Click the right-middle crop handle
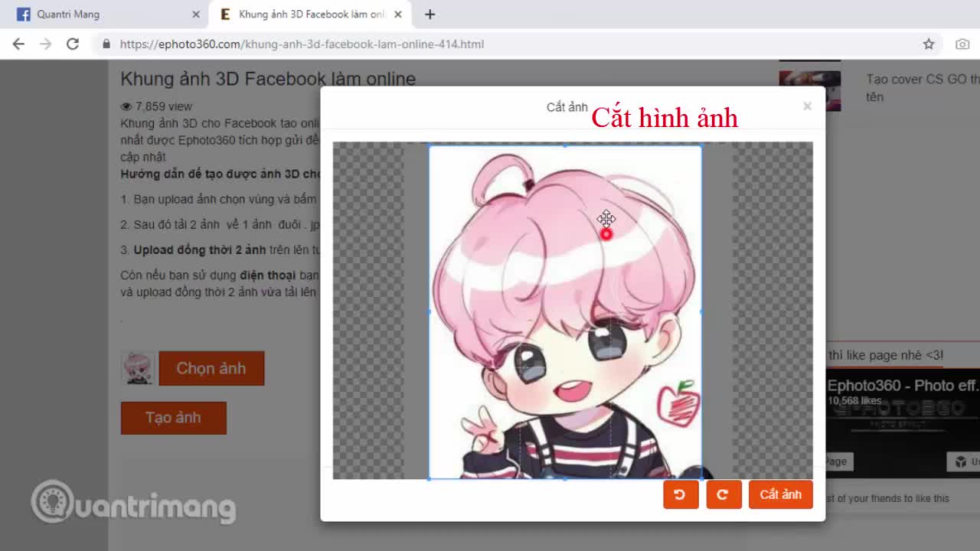980x551 pixels. point(701,311)
